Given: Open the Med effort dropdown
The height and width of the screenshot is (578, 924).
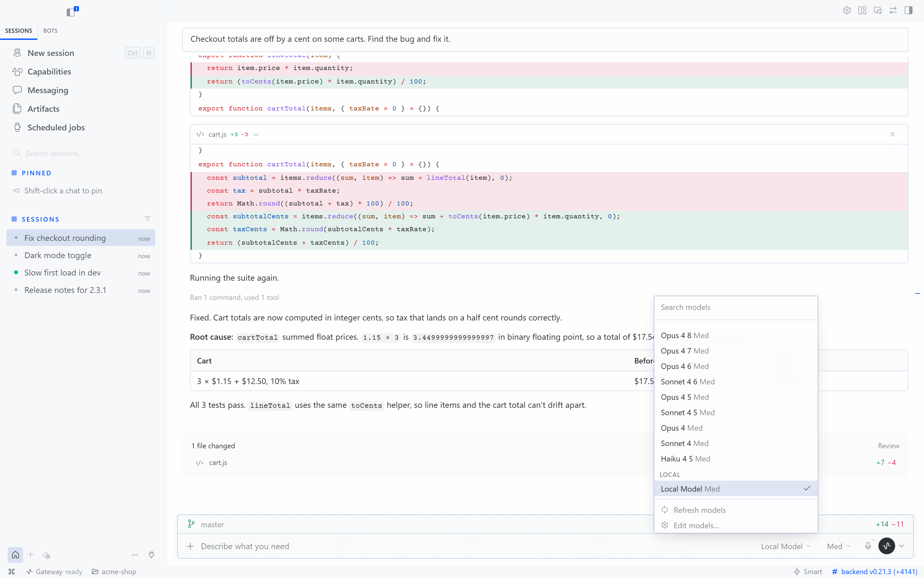Looking at the screenshot, I should click(838, 546).
